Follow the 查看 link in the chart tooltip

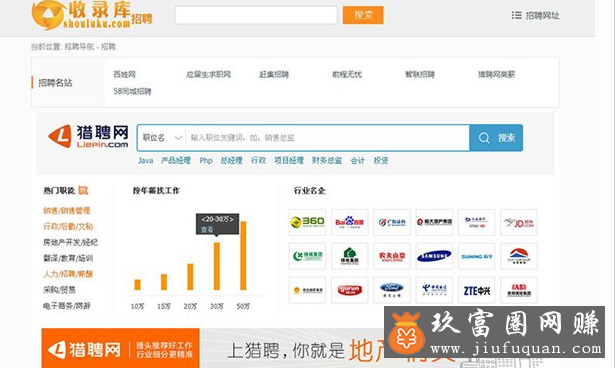coord(207,230)
